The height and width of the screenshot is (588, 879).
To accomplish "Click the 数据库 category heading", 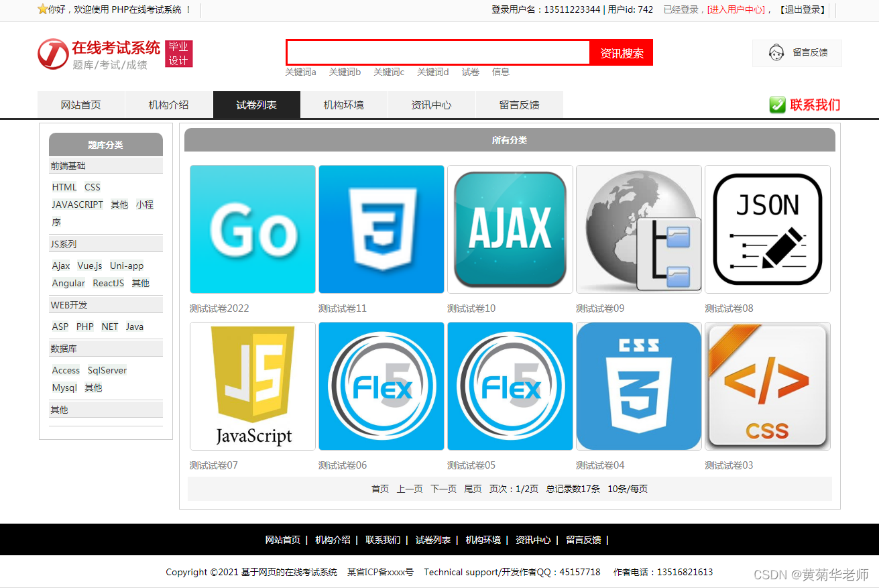I will [x=106, y=349].
